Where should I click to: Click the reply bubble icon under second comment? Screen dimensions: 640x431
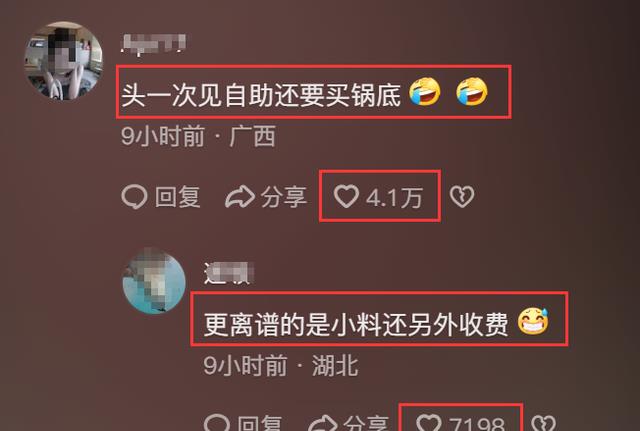[x=216, y=423]
